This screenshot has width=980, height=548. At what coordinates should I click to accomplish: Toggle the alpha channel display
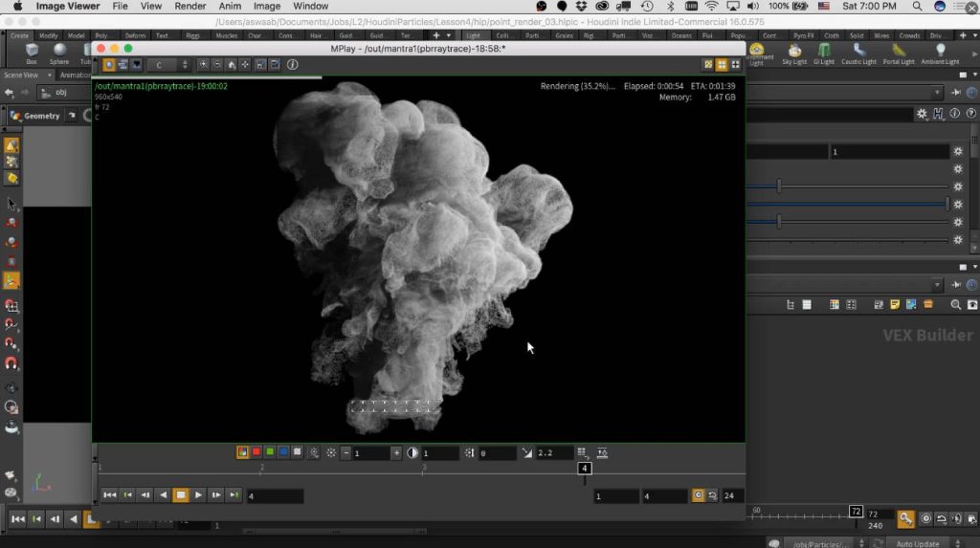pyautogui.click(x=297, y=452)
